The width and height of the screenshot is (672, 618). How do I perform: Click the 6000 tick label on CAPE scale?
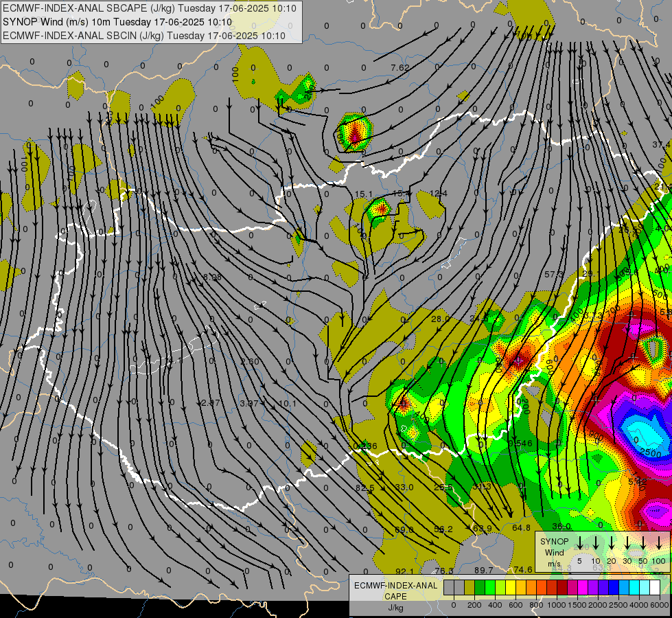[x=660, y=605]
